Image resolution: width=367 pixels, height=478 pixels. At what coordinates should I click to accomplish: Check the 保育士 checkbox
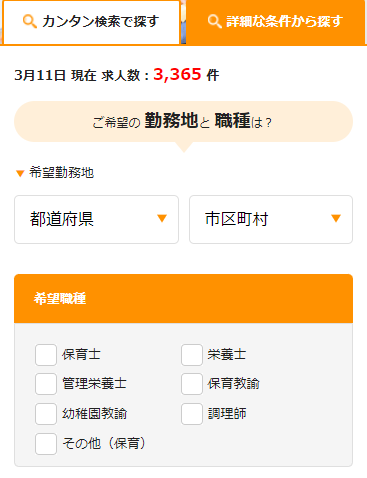(x=46, y=355)
